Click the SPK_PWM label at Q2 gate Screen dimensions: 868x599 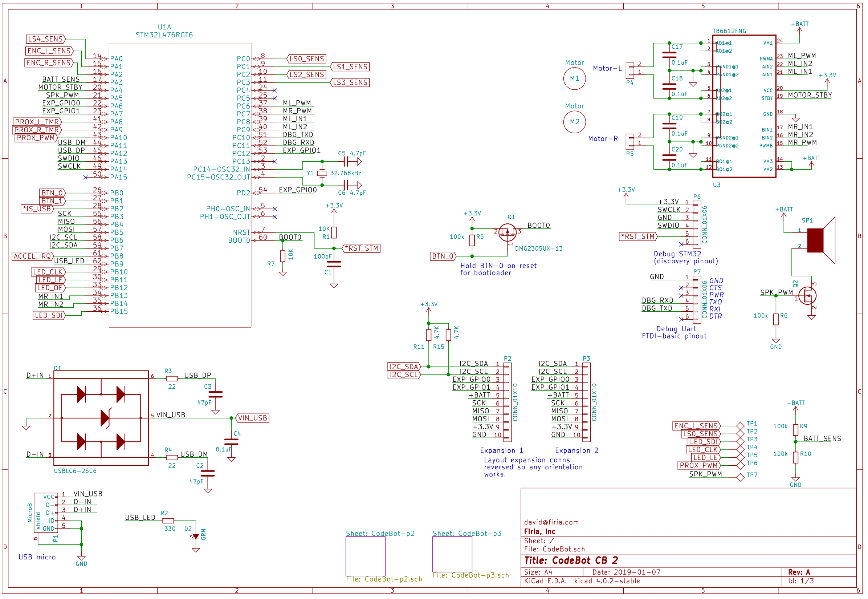(x=777, y=292)
